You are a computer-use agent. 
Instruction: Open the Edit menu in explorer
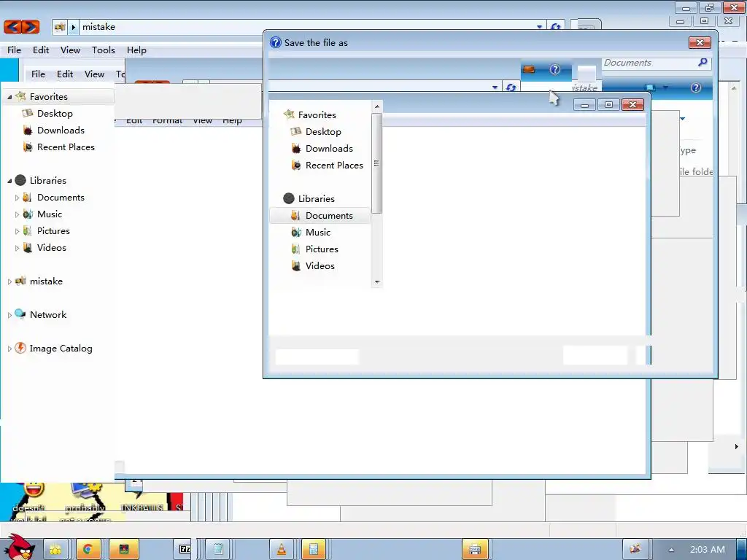41,50
